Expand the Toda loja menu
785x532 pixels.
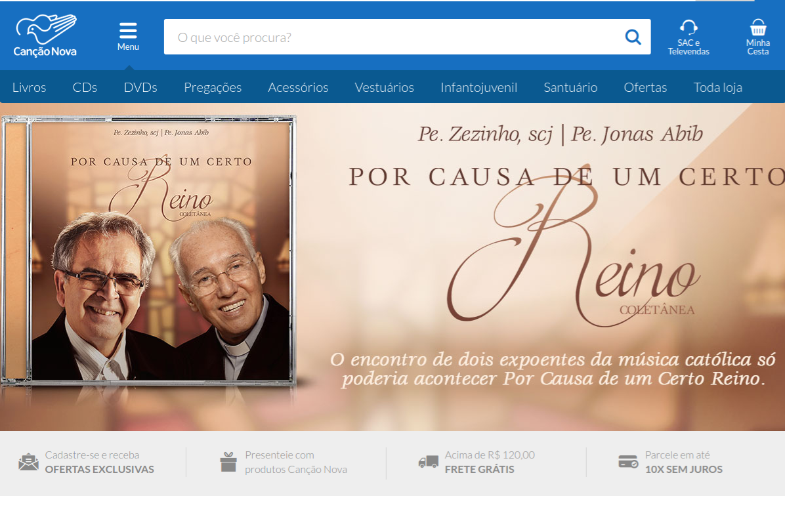tap(717, 88)
